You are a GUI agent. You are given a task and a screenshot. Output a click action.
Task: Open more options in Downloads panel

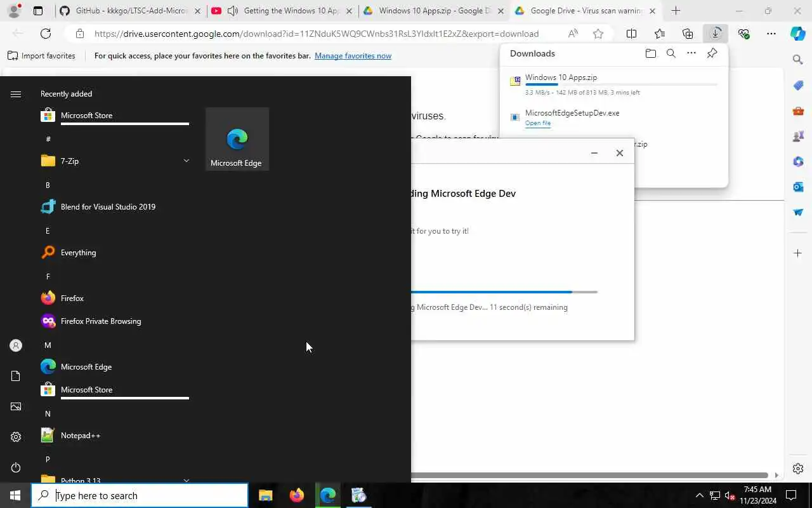tap(691, 53)
